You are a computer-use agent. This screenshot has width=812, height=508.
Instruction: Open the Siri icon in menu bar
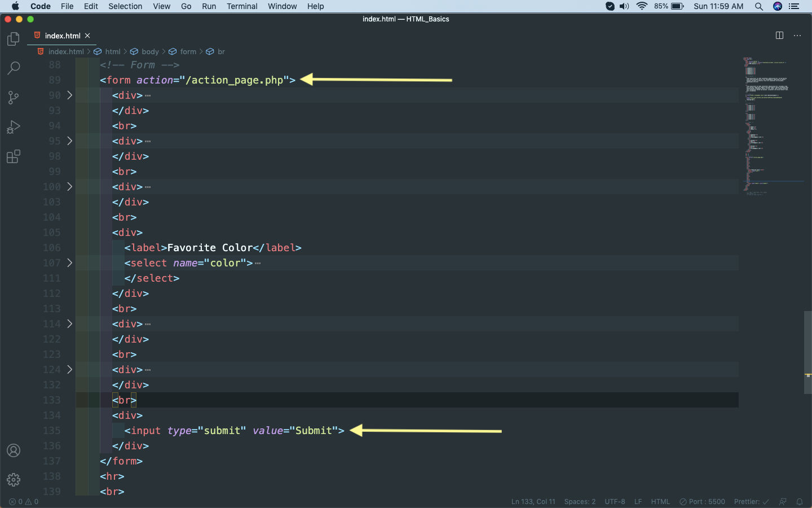click(x=778, y=6)
